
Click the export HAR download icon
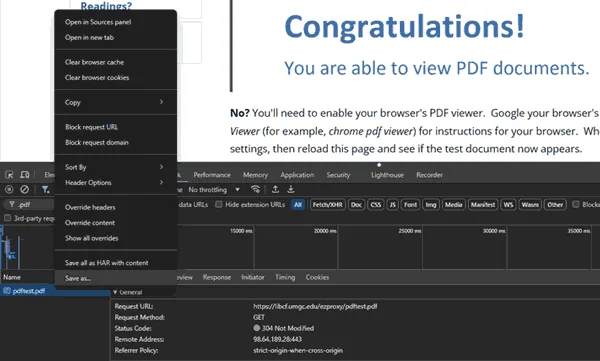point(291,189)
